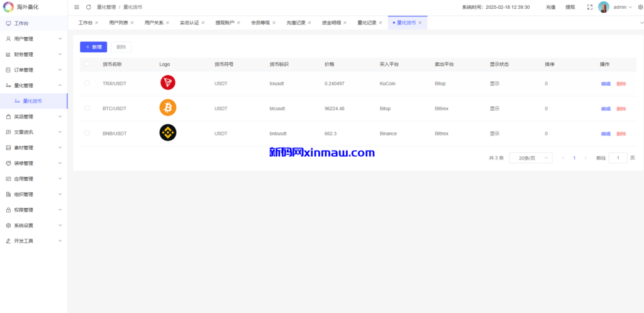Open the tabs overflow chevron
The image size is (644, 313).
[641, 23]
